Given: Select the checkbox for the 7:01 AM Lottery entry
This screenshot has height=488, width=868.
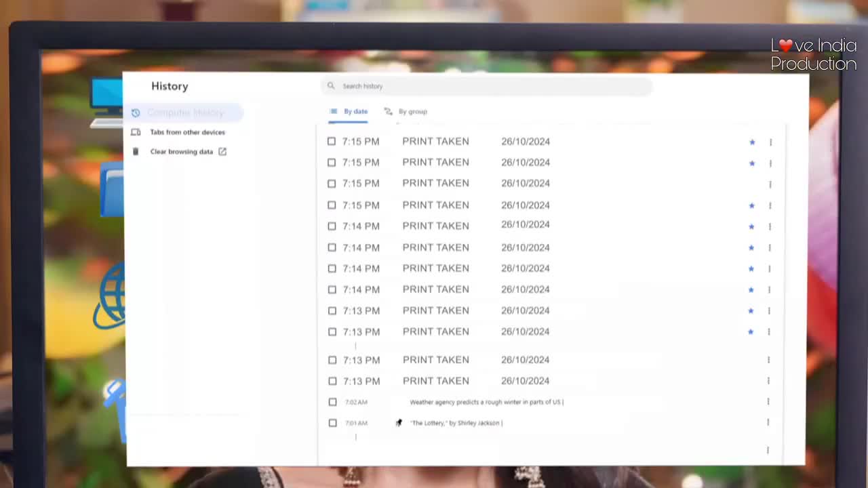Looking at the screenshot, I should click(x=332, y=423).
